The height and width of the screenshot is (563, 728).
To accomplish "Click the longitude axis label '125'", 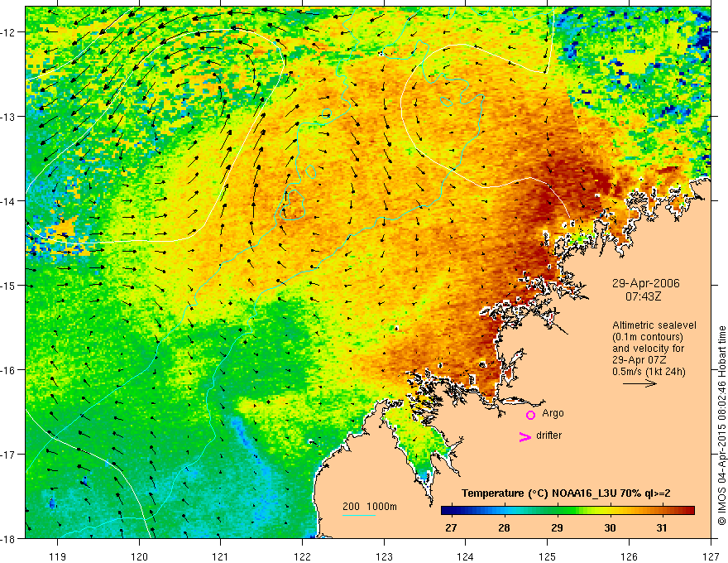I will 548,556.
